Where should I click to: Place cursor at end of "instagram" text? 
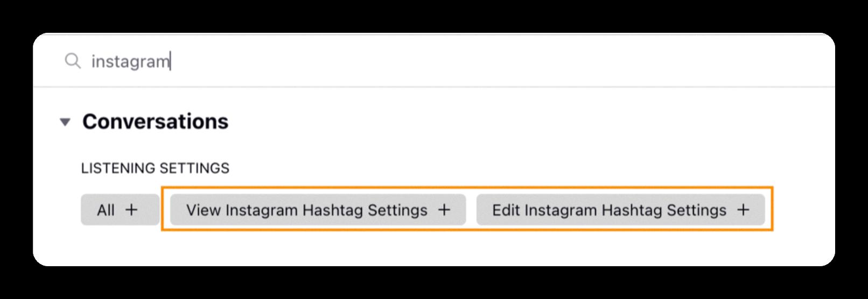point(170,61)
